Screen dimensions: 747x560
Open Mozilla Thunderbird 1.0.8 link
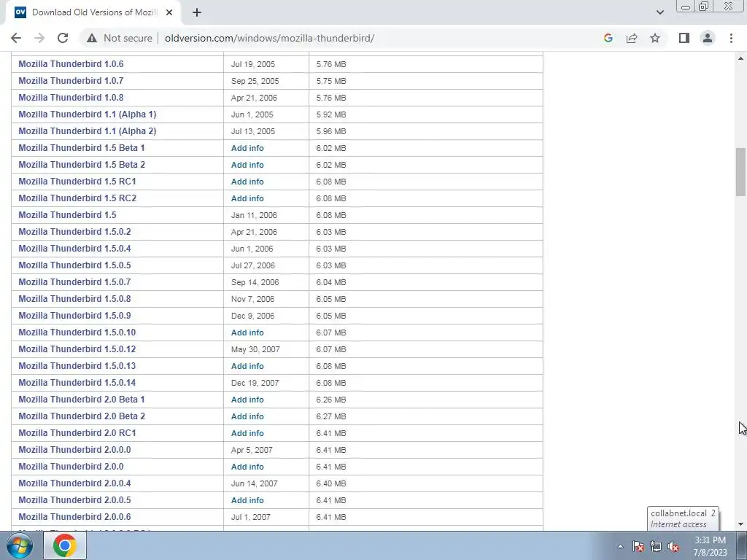(x=71, y=98)
